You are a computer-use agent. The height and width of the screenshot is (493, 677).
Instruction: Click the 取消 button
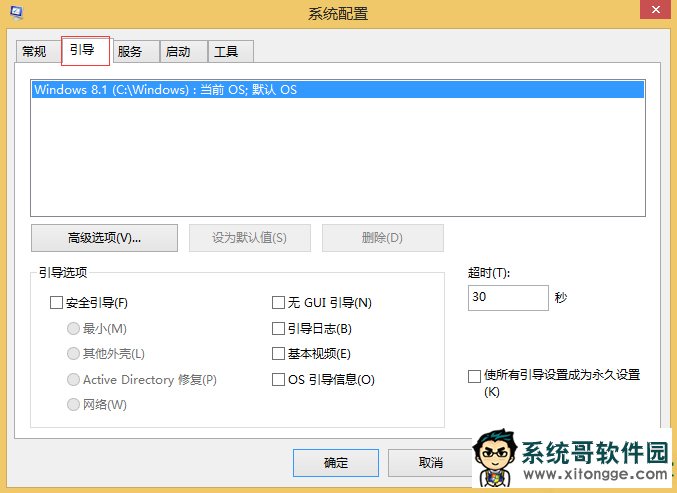point(430,463)
